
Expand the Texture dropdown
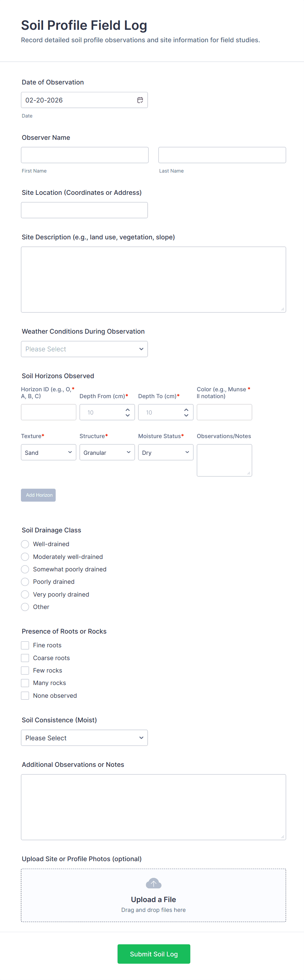pos(48,452)
